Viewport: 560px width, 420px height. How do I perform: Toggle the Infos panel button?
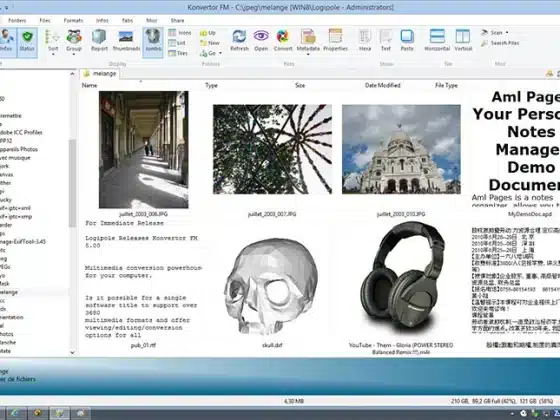click(x=7, y=42)
